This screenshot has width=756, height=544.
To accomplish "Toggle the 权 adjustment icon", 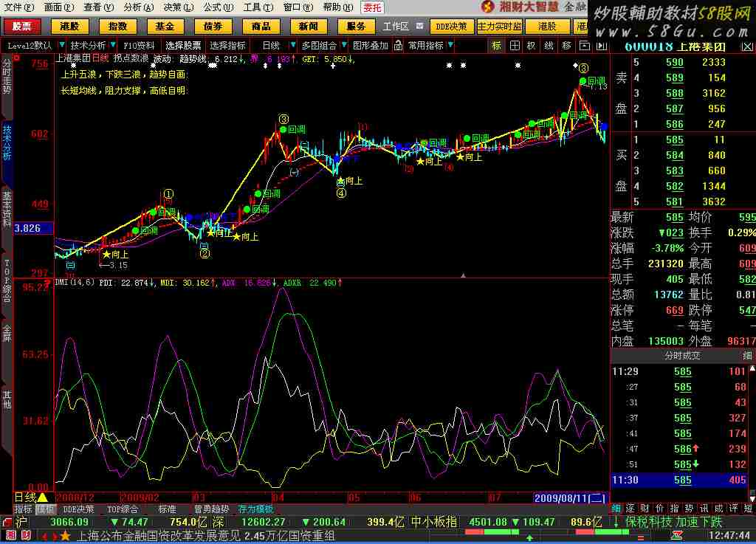I will pyautogui.click(x=532, y=46).
